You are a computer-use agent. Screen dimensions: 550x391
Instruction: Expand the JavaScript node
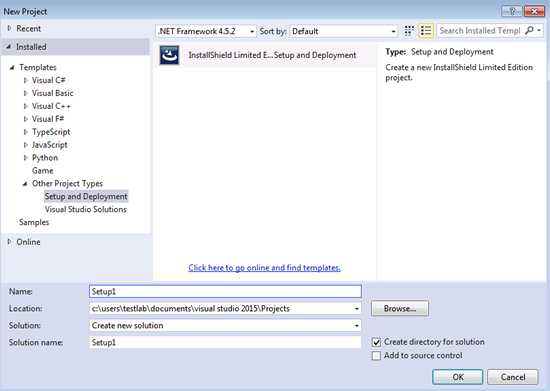click(26, 145)
